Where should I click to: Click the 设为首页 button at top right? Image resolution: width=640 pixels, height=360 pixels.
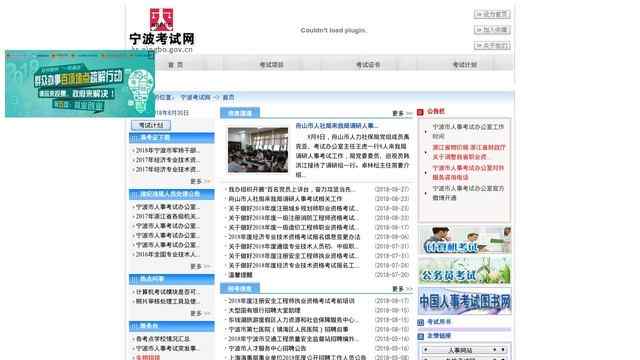pos(492,14)
